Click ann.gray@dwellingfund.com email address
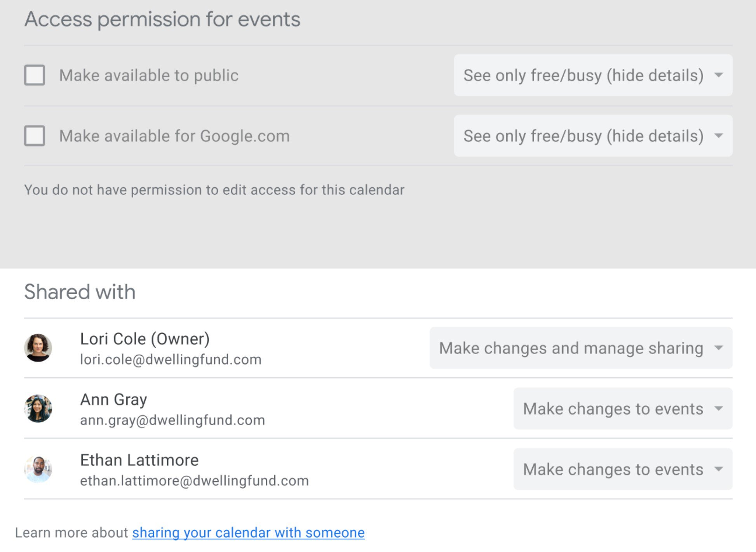This screenshot has width=756, height=552. pyautogui.click(x=172, y=420)
